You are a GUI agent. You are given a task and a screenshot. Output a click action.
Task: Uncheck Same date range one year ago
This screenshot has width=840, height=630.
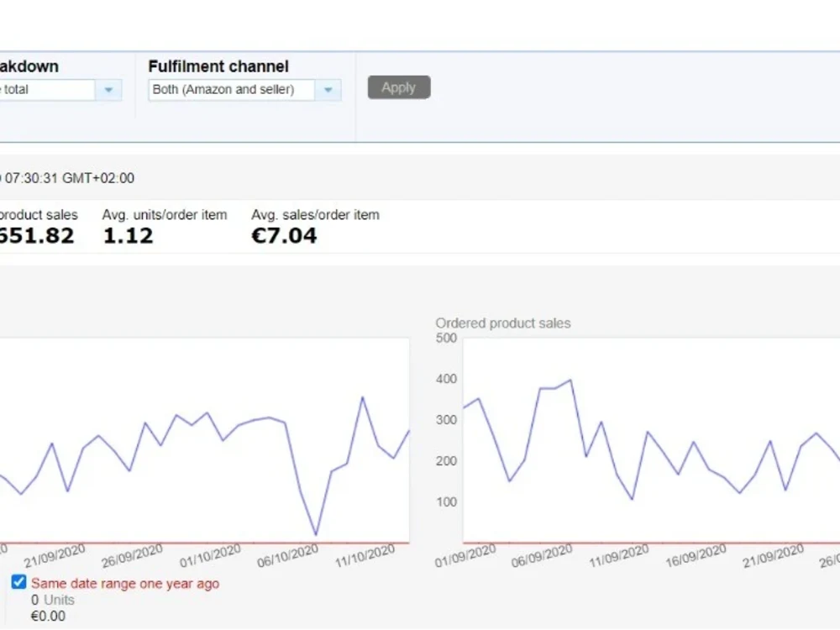coord(18,582)
